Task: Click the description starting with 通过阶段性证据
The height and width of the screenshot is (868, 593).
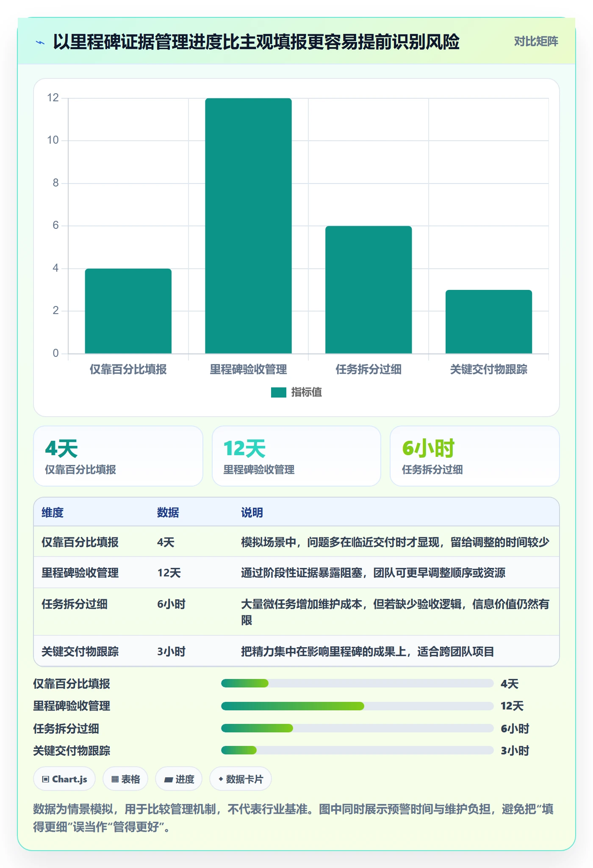Action: pyautogui.click(x=373, y=573)
